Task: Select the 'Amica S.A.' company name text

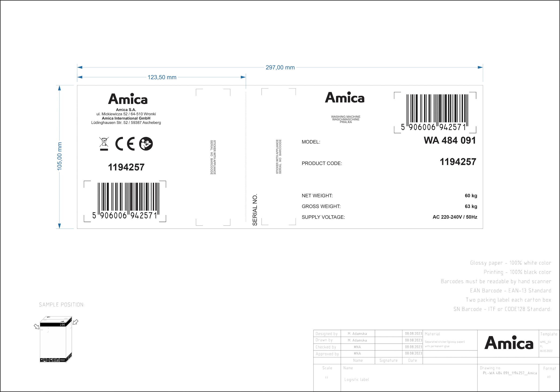Action: [126, 110]
